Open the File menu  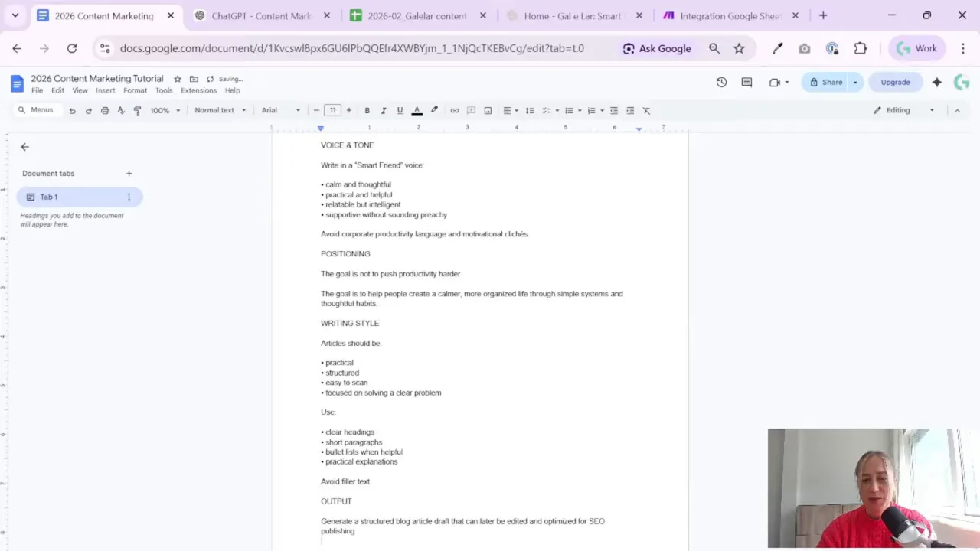(x=37, y=90)
